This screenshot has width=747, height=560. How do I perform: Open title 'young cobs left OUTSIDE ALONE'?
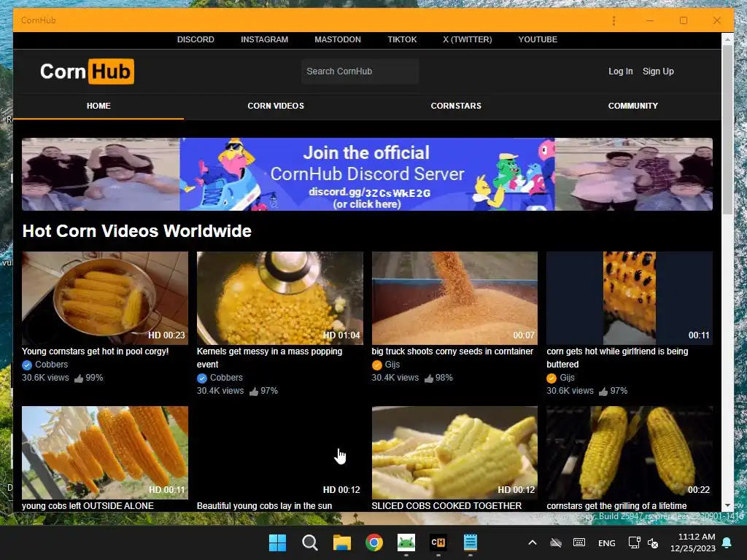[88, 506]
